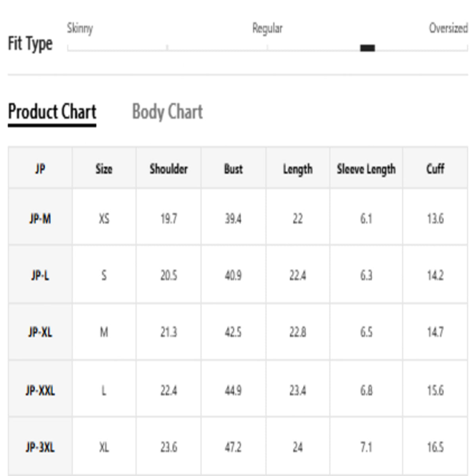Select the JP-XL row label
This screenshot has height=476, width=476.
[40, 332]
